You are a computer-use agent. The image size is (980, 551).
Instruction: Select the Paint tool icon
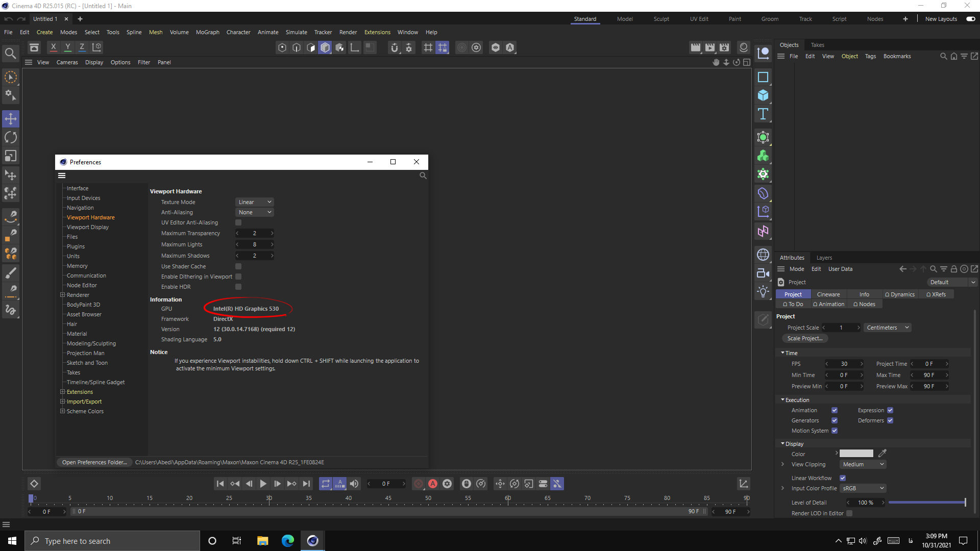point(10,272)
